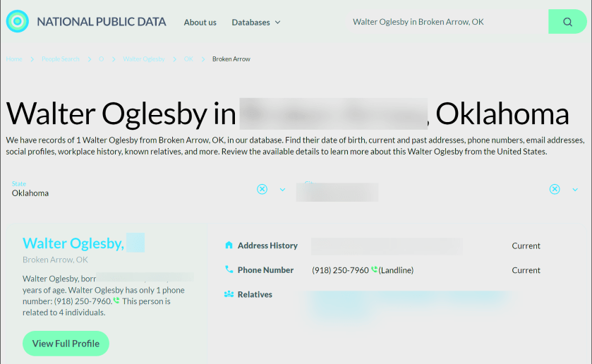Click the call icon in profile summary text
The height and width of the screenshot is (364, 592).
tap(116, 301)
